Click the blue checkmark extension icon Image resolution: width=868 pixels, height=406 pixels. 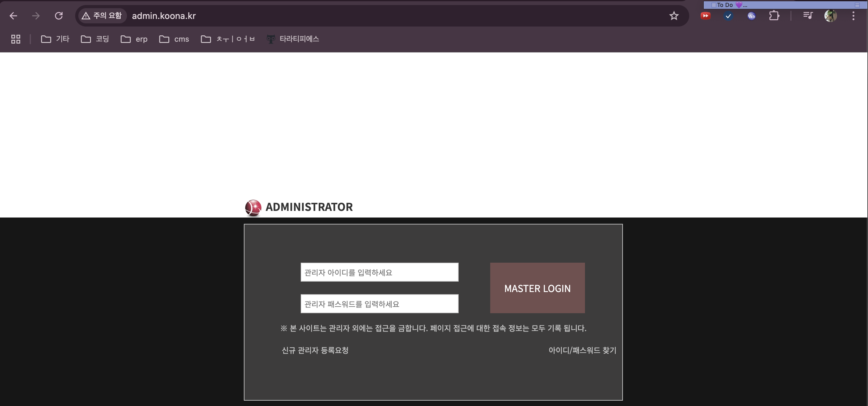tap(728, 16)
